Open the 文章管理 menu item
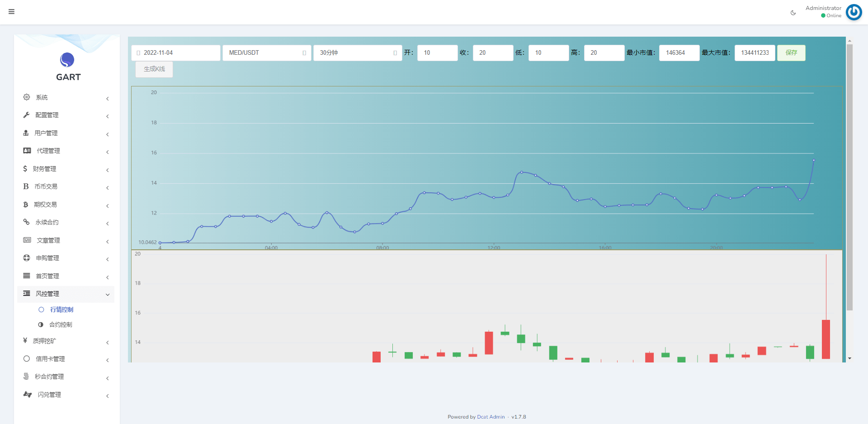Image resolution: width=868 pixels, height=424 pixels. pos(48,240)
